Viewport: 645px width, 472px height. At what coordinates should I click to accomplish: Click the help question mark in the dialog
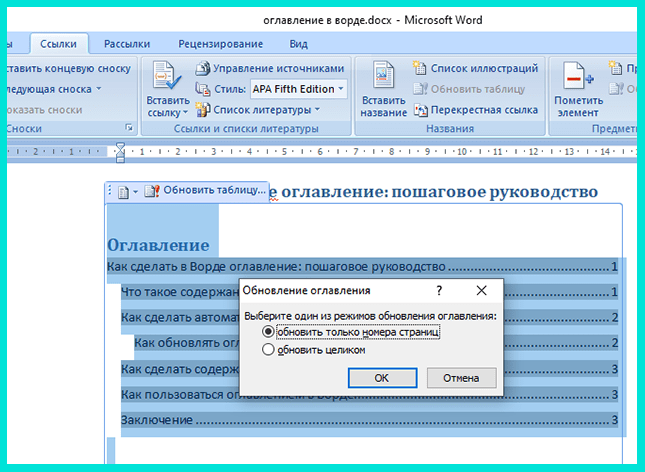439,291
